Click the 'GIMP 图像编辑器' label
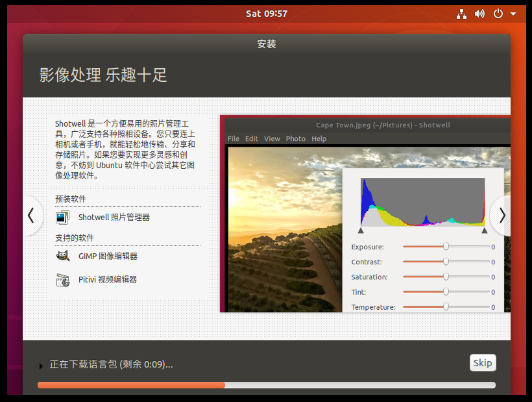Viewport: 532px width, 402px height. 108,257
